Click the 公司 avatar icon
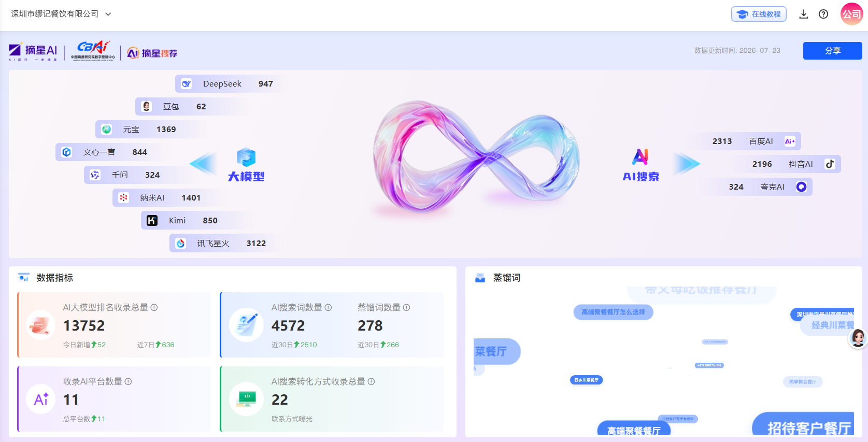This screenshot has width=868, height=442. click(851, 14)
